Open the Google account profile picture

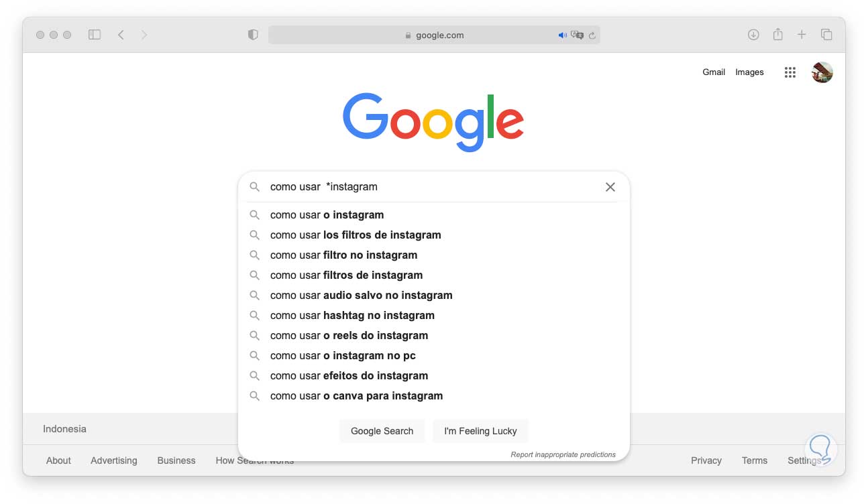[822, 72]
